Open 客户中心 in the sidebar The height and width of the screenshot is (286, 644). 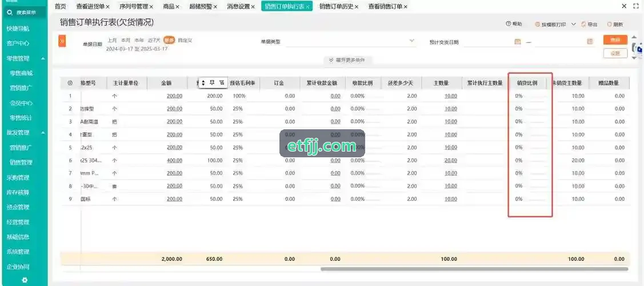(18, 43)
